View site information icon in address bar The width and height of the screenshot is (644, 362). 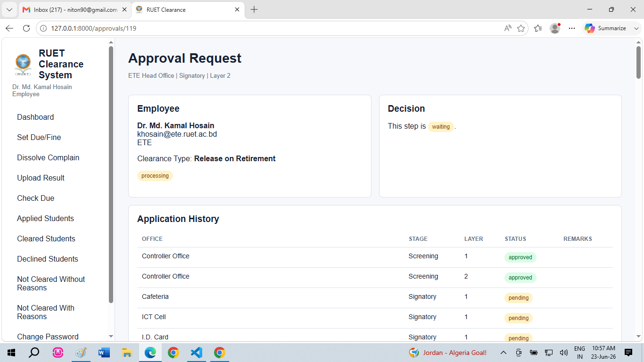coord(43,28)
